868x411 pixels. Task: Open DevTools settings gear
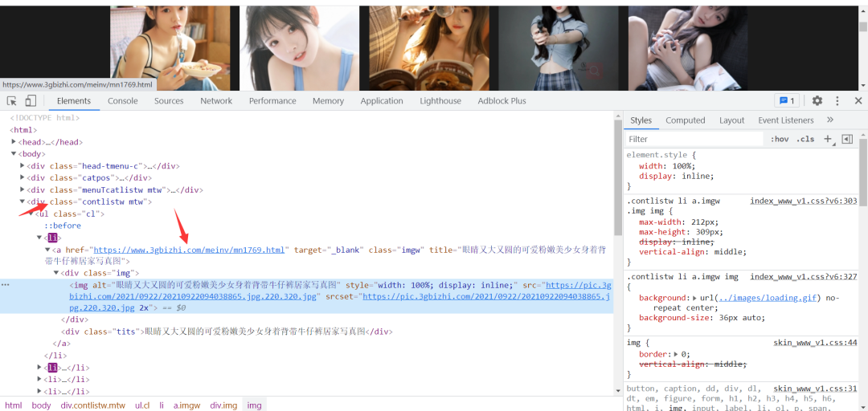[817, 100]
